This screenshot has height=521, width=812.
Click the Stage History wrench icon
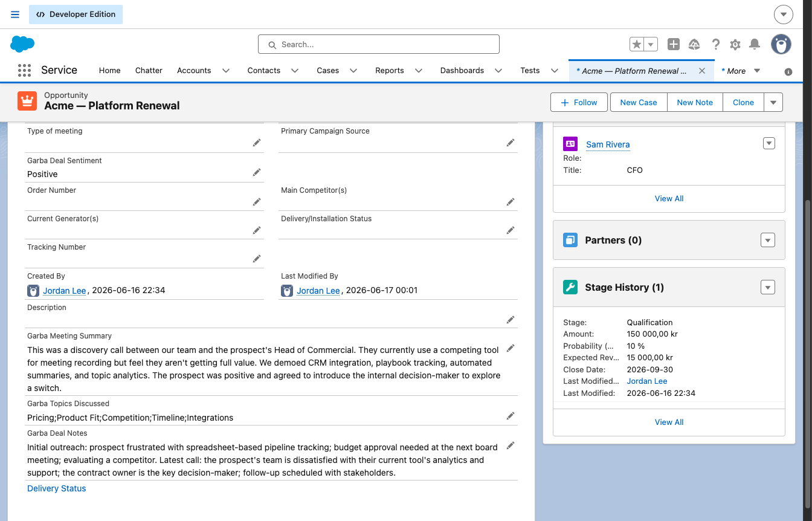coord(570,287)
